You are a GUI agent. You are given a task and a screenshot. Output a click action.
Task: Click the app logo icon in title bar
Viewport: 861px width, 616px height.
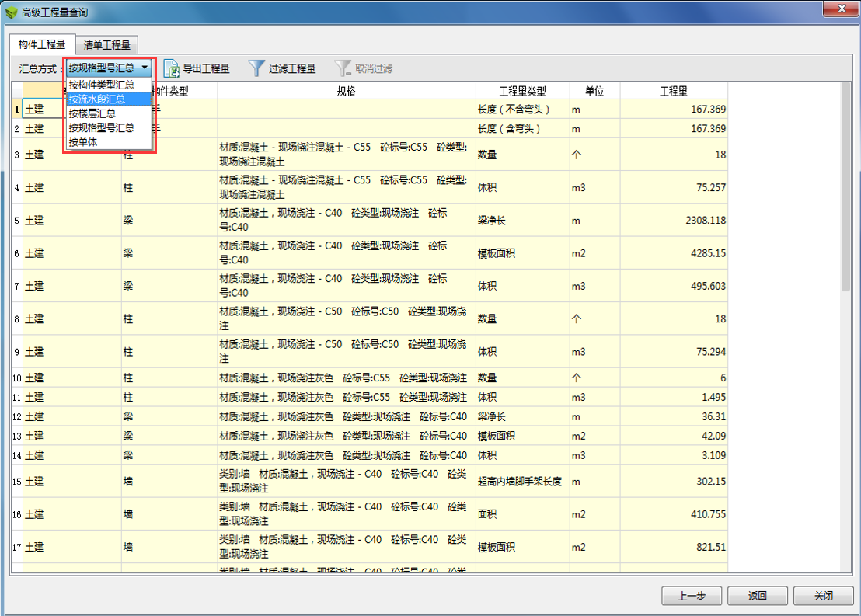[11, 12]
